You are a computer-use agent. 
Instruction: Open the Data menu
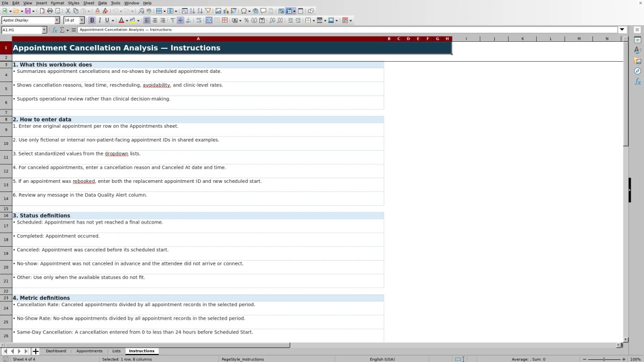point(103,3)
